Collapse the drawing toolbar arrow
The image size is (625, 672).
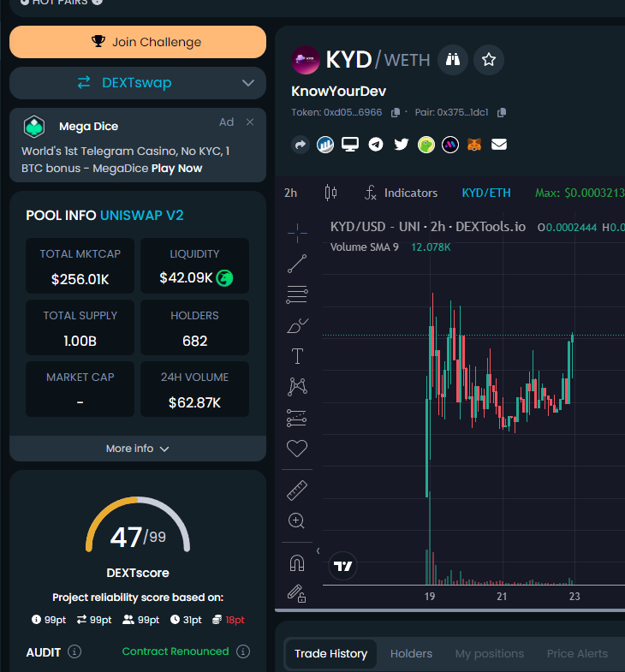click(318, 550)
